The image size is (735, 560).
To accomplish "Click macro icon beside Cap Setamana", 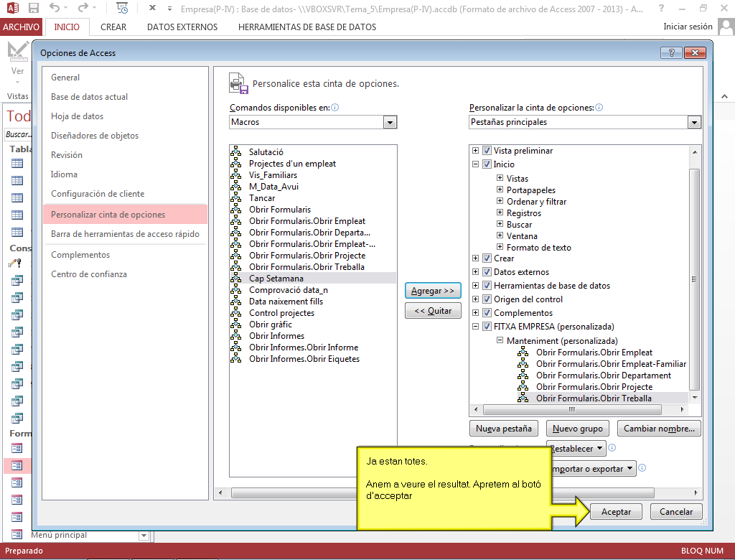I will tap(235, 278).
